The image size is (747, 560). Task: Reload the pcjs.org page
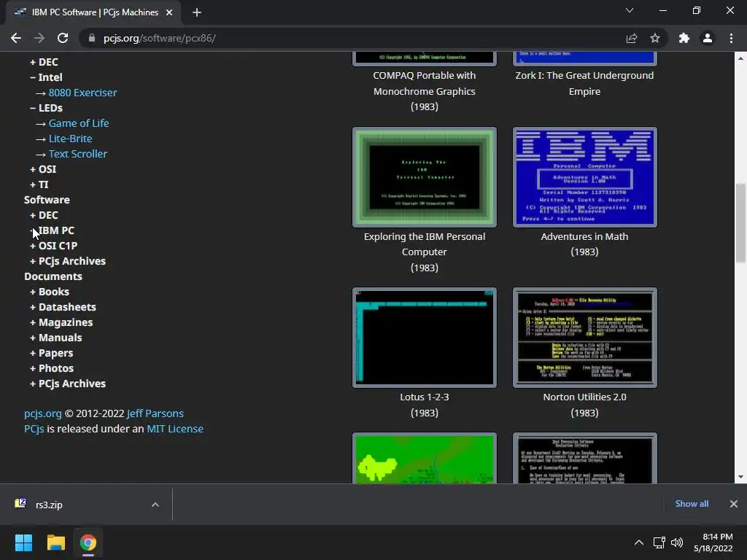63,38
